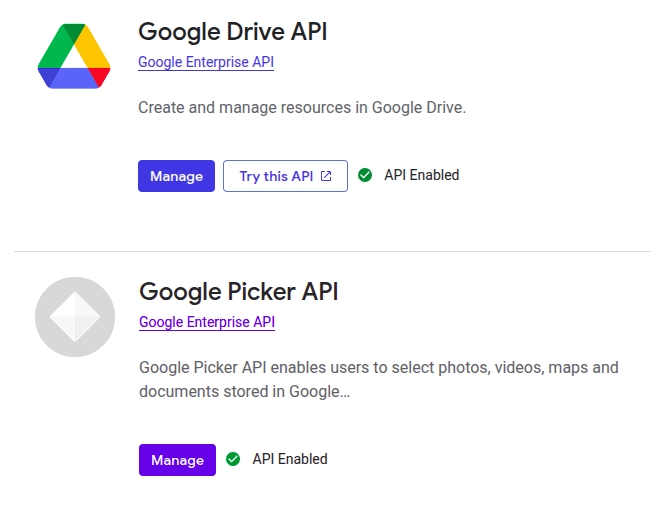Click the API Enabled label for Picker
667x510 pixels.
[x=290, y=459]
